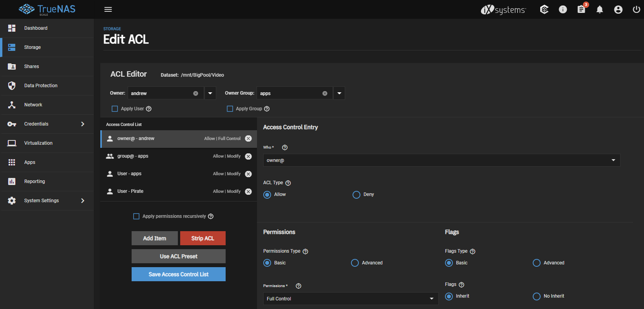Select the Allow ACL type
Screen dimensions: 644x309
pos(267,195)
